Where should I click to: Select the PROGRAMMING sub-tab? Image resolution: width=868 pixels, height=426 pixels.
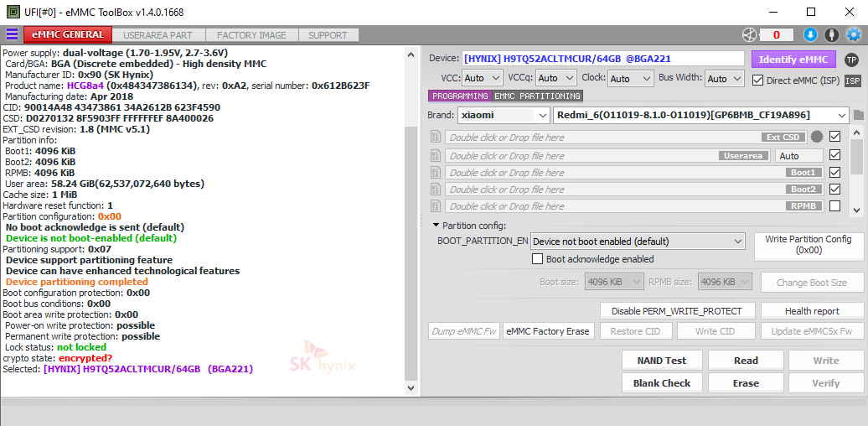(x=459, y=96)
